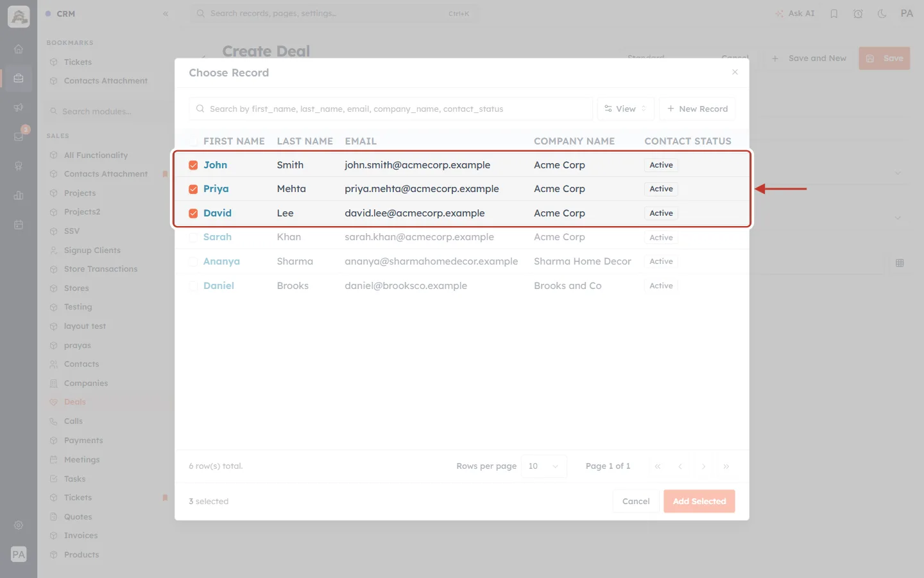
Task: Tick the checkbox for Daniel Brooks
Action: point(193,286)
